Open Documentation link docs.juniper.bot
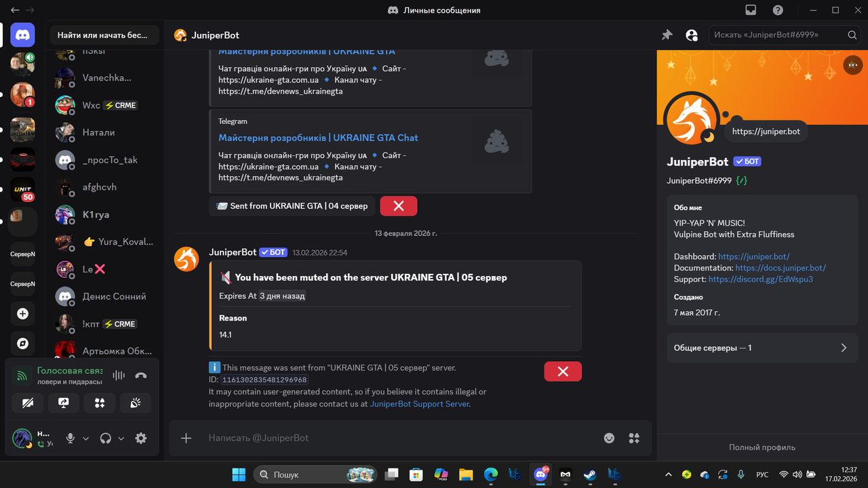 coord(781,268)
